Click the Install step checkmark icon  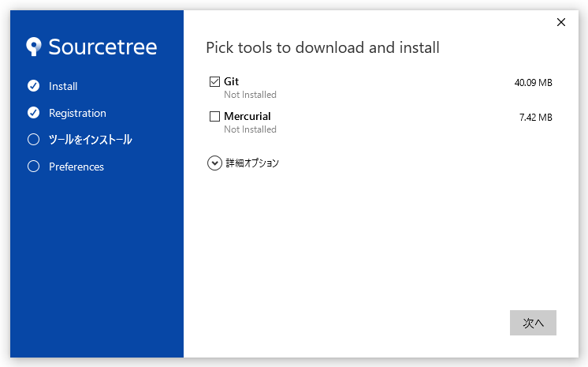pyautogui.click(x=33, y=86)
